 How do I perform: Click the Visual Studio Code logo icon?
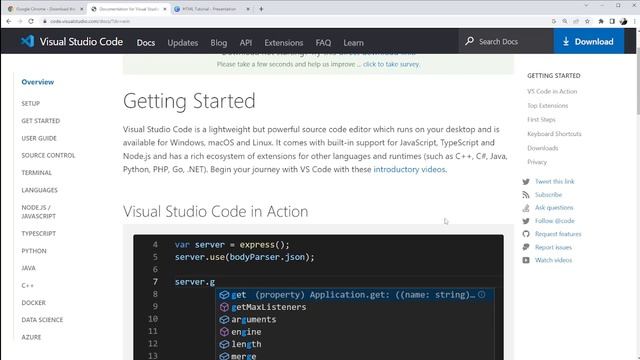[27, 41]
